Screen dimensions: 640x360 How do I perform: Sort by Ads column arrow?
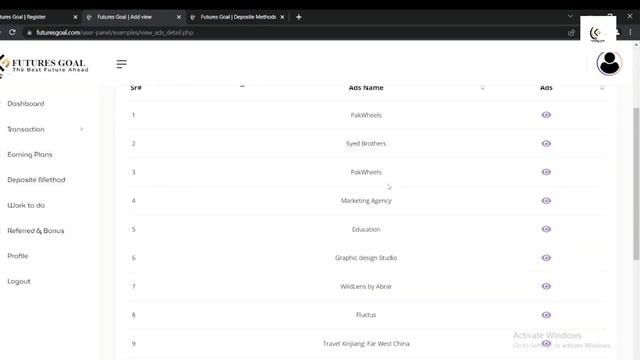coord(602,87)
